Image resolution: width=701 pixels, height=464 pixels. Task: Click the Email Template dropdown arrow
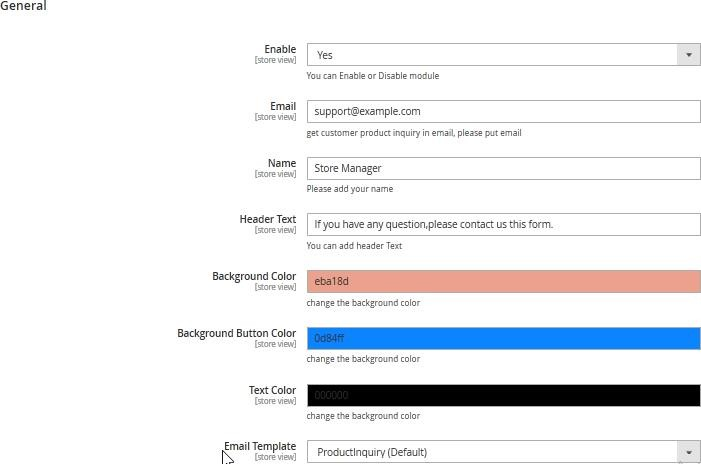point(688,452)
